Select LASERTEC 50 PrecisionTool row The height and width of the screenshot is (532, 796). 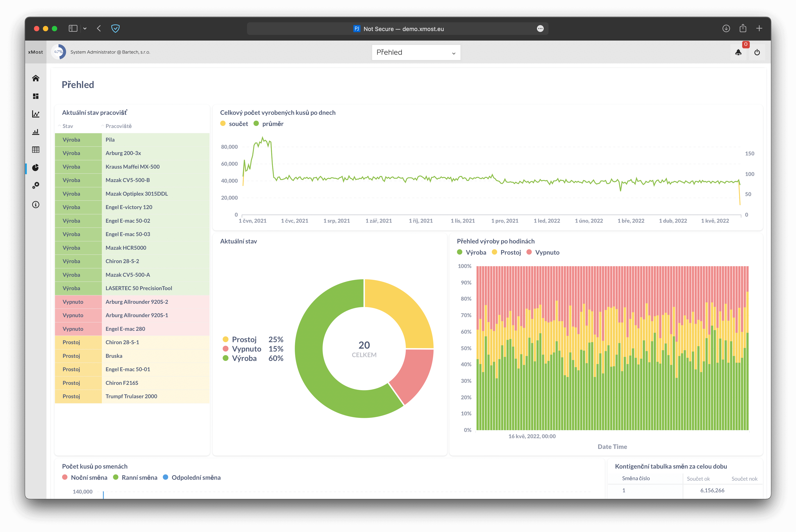coord(132,288)
